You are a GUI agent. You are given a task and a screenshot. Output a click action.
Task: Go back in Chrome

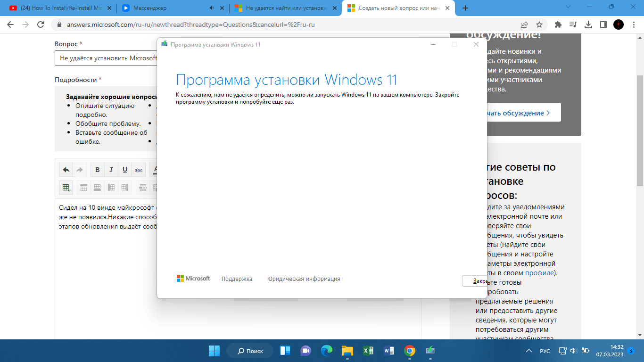(10, 25)
